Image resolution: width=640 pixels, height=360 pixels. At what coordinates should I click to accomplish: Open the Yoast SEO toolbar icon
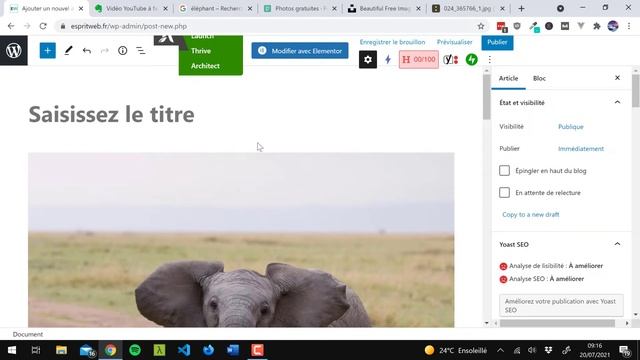451,60
